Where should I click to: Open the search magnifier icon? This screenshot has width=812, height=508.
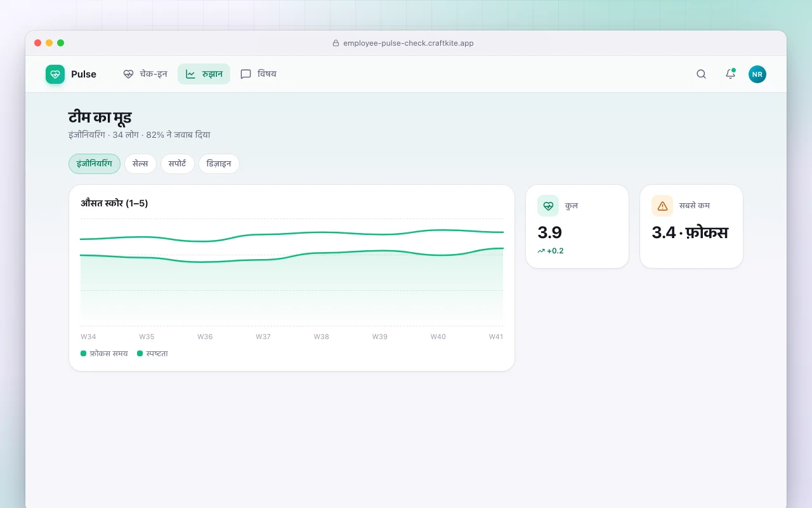701,74
